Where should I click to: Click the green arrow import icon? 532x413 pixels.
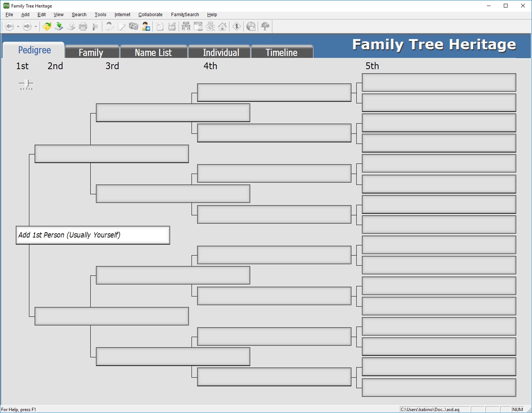(59, 26)
